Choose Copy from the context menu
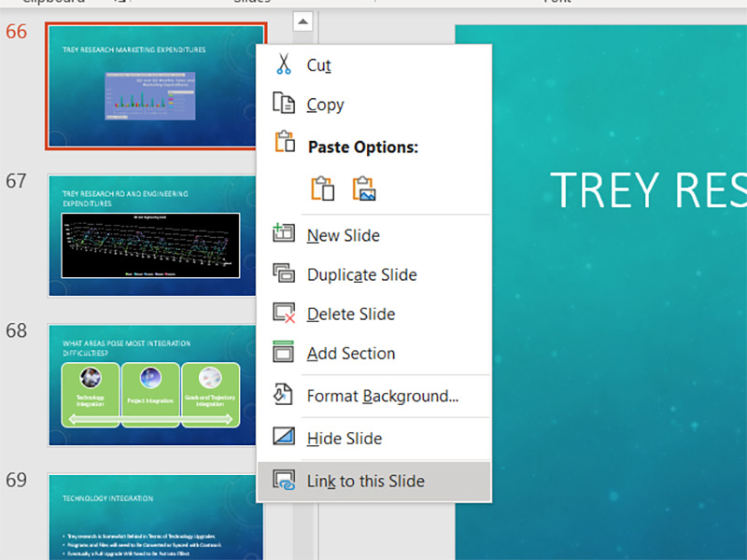This screenshot has width=747, height=560. pos(374,104)
